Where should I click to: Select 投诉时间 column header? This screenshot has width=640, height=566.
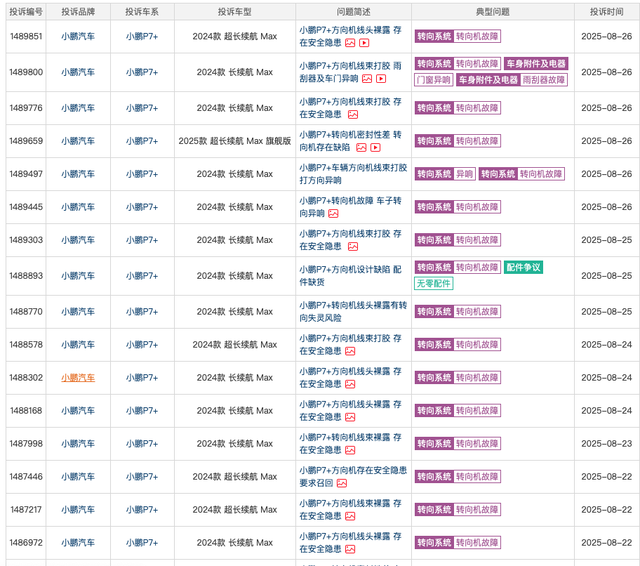click(607, 12)
